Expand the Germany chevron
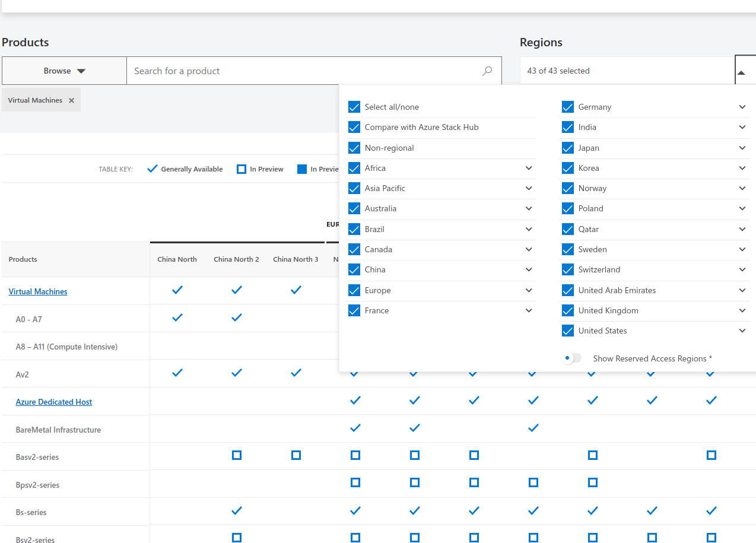Viewport: 756px width, 543px height. [x=742, y=107]
